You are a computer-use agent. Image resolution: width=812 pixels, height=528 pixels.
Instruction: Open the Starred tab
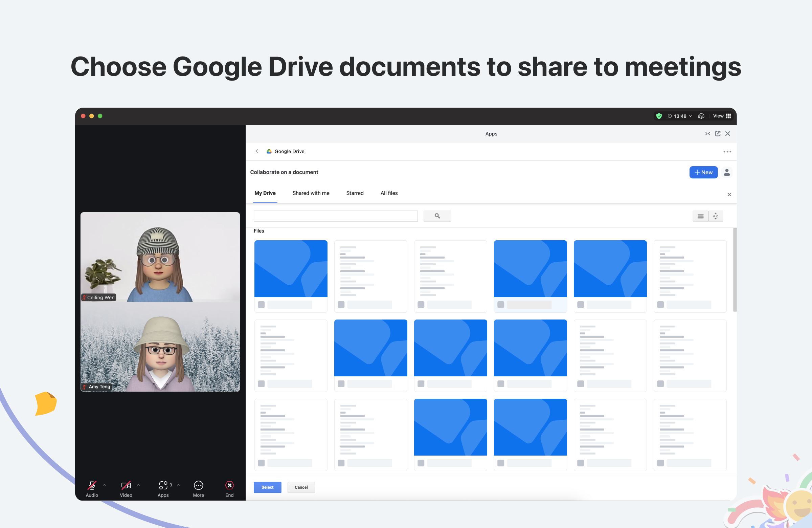click(355, 193)
